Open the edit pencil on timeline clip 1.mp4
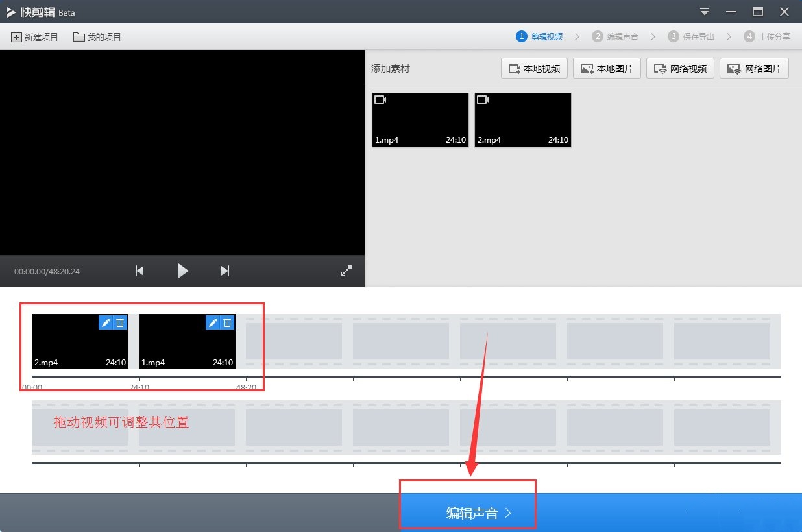The width and height of the screenshot is (802, 532). pyautogui.click(x=213, y=322)
